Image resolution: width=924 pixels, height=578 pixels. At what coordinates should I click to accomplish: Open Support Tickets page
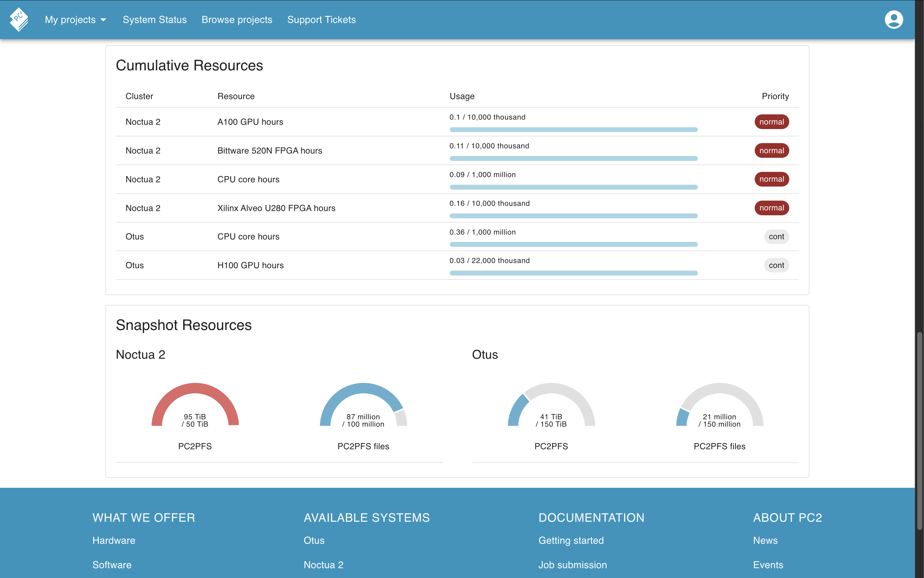321,20
